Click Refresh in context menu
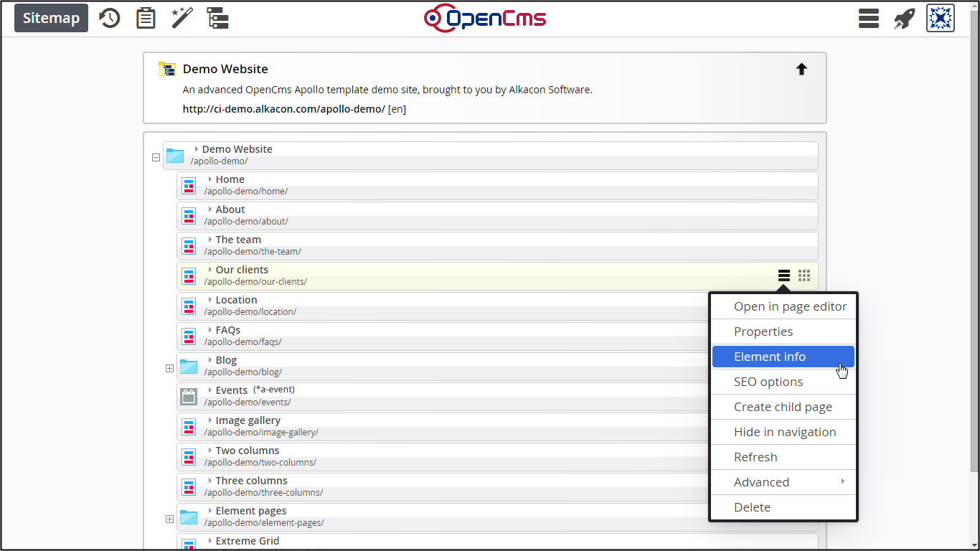Viewport: 980px width, 551px height. pos(783,457)
